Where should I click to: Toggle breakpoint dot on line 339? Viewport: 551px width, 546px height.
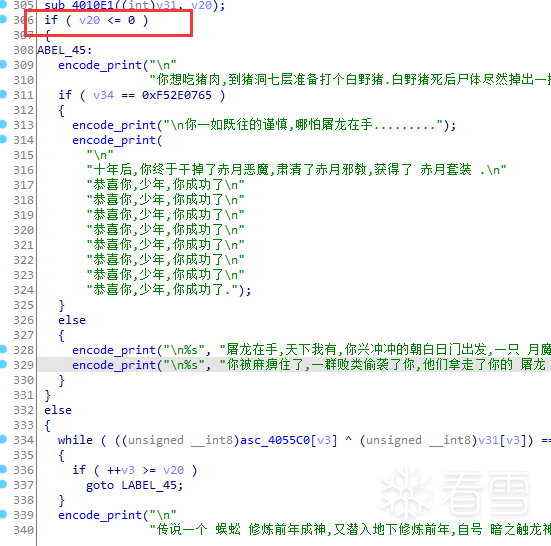pyautogui.click(x=3, y=514)
